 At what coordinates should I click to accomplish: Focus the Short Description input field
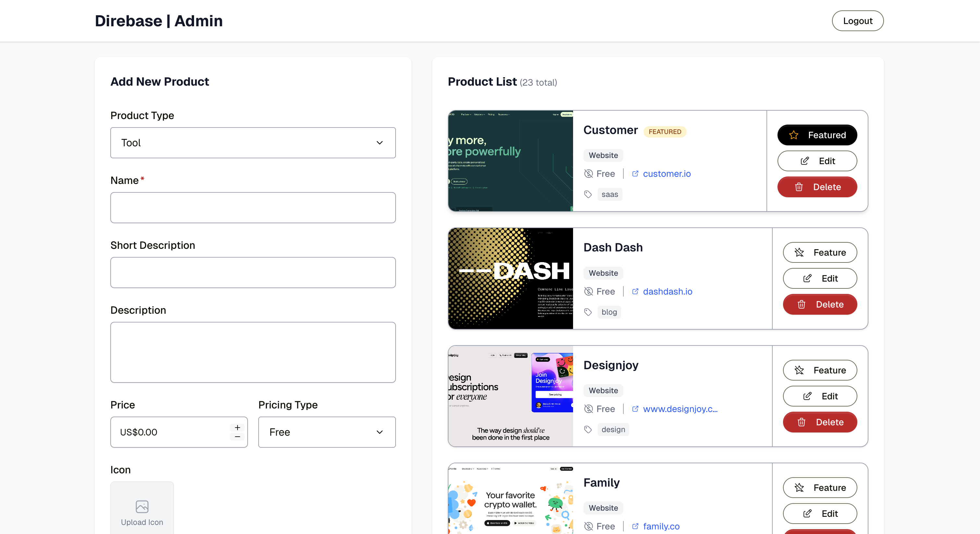click(253, 273)
